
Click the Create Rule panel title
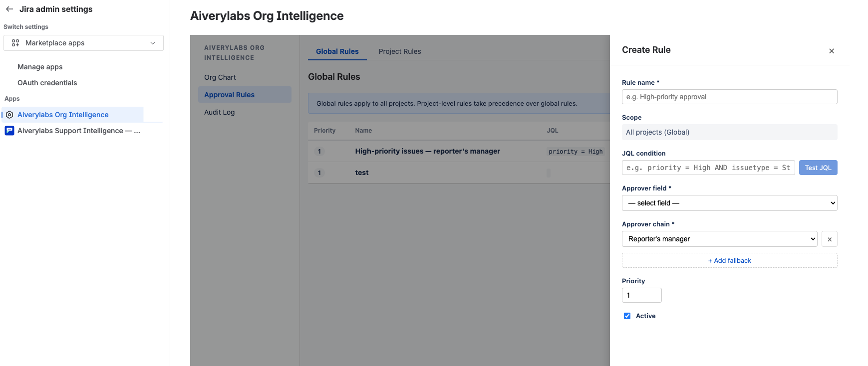pos(646,50)
